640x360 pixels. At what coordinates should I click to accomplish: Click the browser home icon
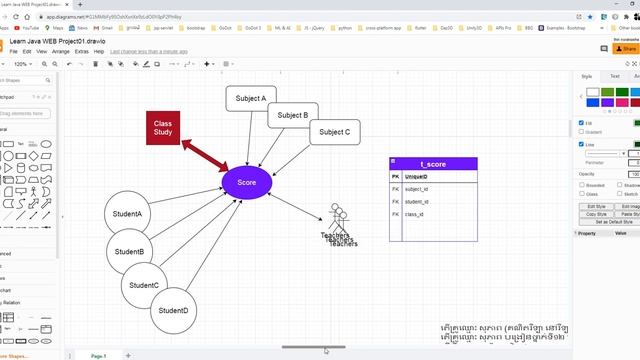pos(27,17)
